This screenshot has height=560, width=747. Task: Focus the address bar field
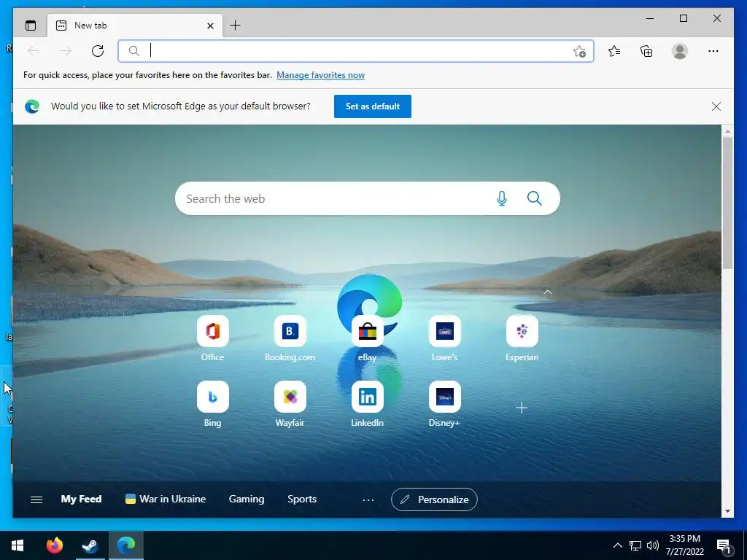355,51
